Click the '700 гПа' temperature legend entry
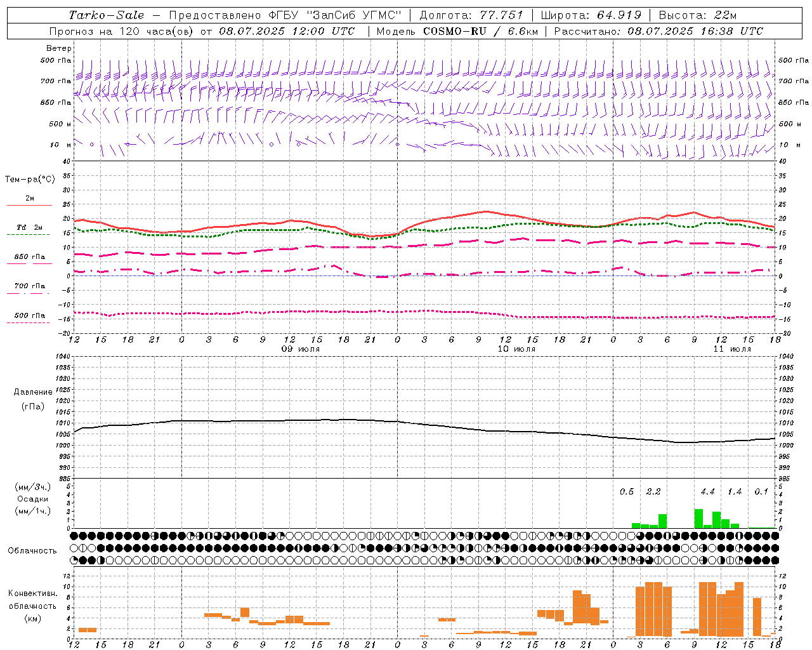 tap(30, 286)
